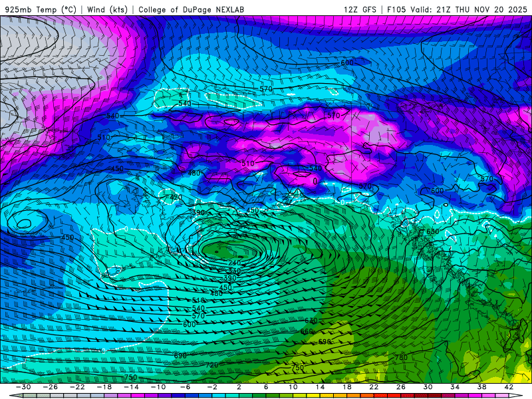Click the 30 value on the temperature scale
Viewport: 532px width, 399px height.
(428, 387)
